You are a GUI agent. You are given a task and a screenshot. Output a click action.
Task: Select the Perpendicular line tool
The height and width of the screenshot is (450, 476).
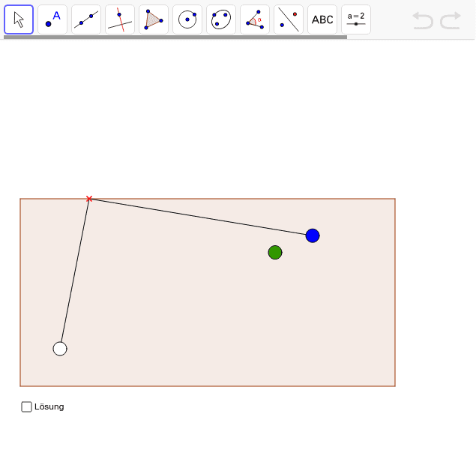coord(120,19)
